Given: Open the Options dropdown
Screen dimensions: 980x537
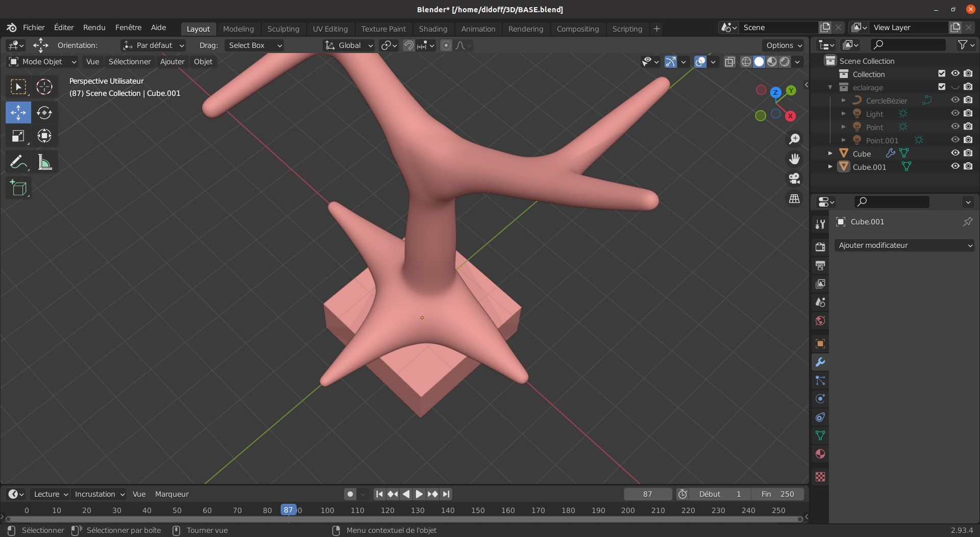Looking at the screenshot, I should (783, 45).
